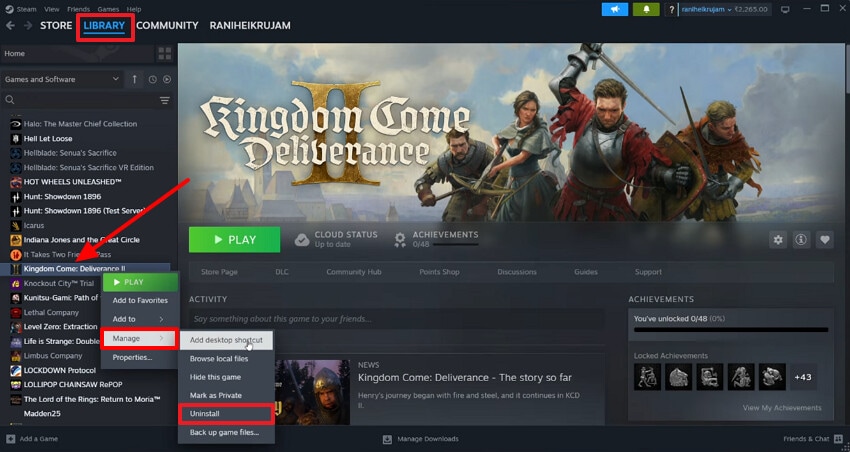
Task: Click the +43 locked achievements tile
Action: pos(803,377)
